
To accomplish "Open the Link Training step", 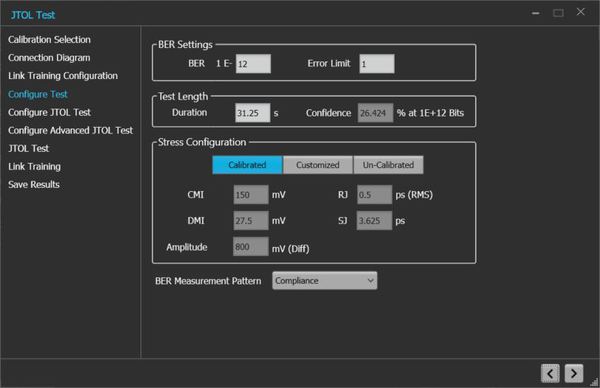I will point(34,166).
